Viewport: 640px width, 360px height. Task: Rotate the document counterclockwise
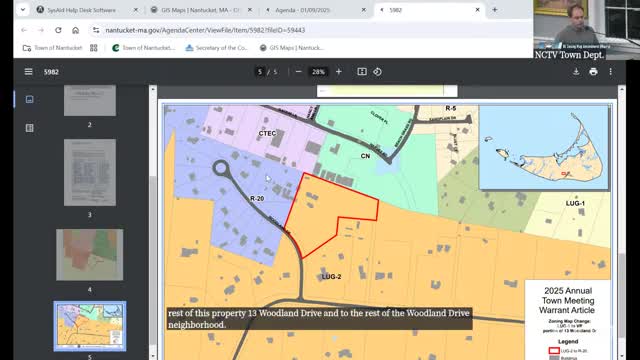[377, 72]
